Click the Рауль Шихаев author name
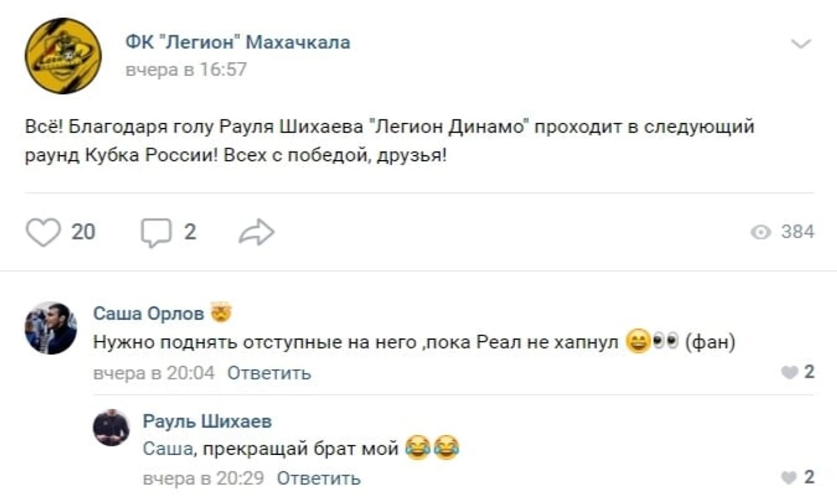 (207, 421)
